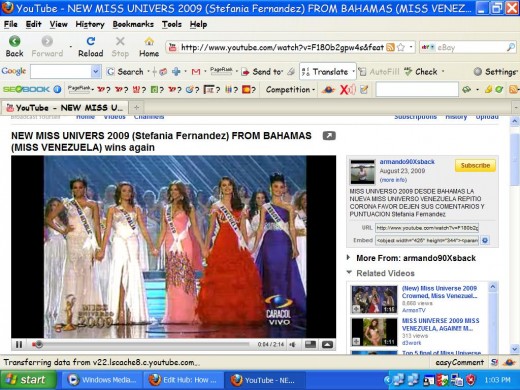Click the embed customize gear icon
This screenshot has height=390, width=520.
485,240
